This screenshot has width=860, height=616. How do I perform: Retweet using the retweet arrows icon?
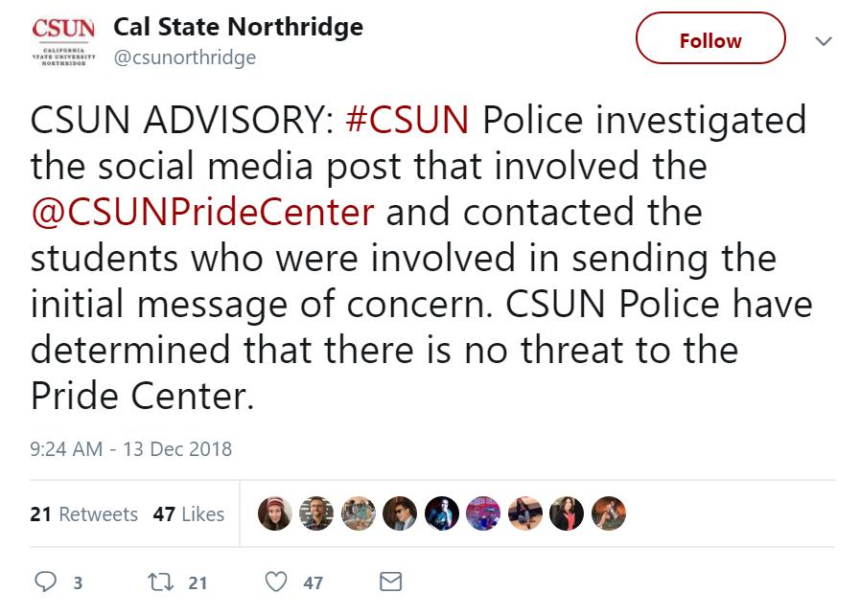point(161,582)
